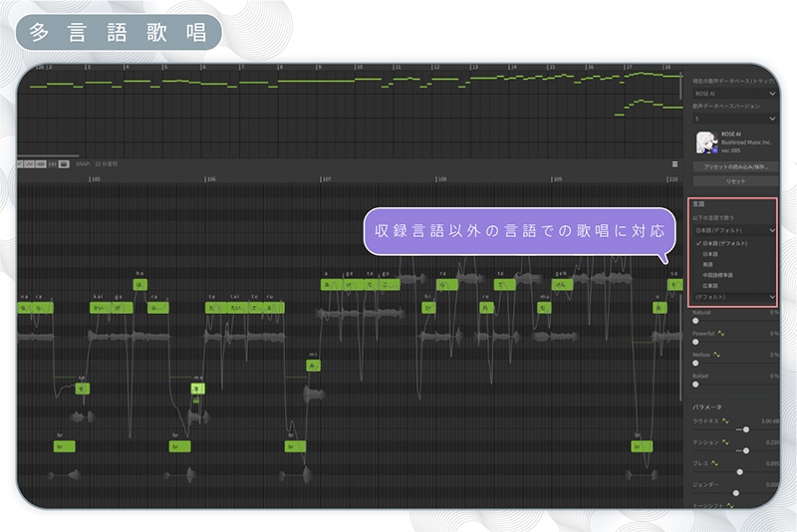Open the 日本語 (デフォルト) language dropdown

[734, 229]
